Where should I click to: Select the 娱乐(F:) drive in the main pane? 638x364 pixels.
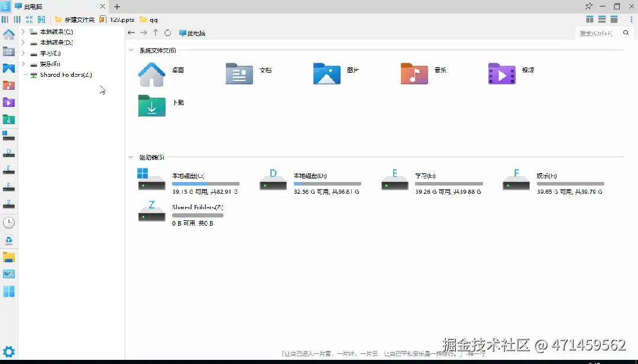pyautogui.click(x=553, y=181)
